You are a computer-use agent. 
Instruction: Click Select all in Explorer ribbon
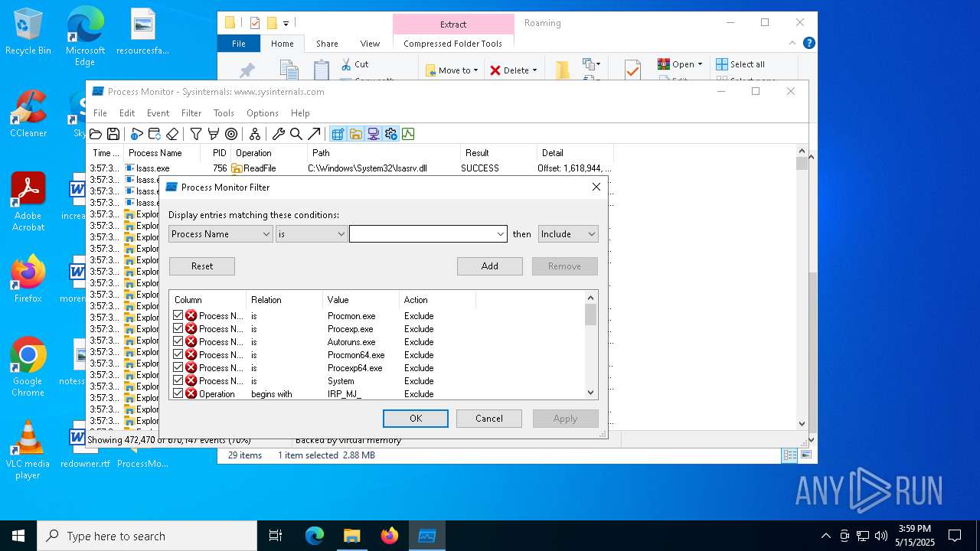tap(740, 64)
